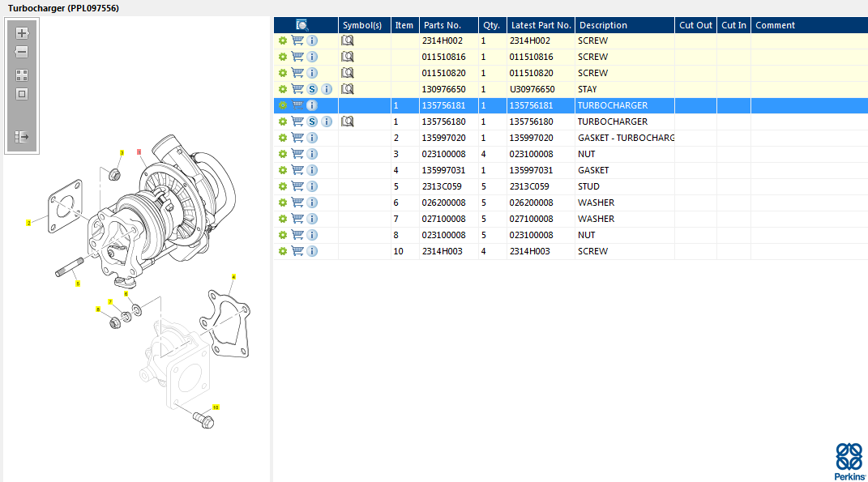Sort by Latest Part No. column header
The width and height of the screenshot is (868, 482).
pyautogui.click(x=541, y=25)
